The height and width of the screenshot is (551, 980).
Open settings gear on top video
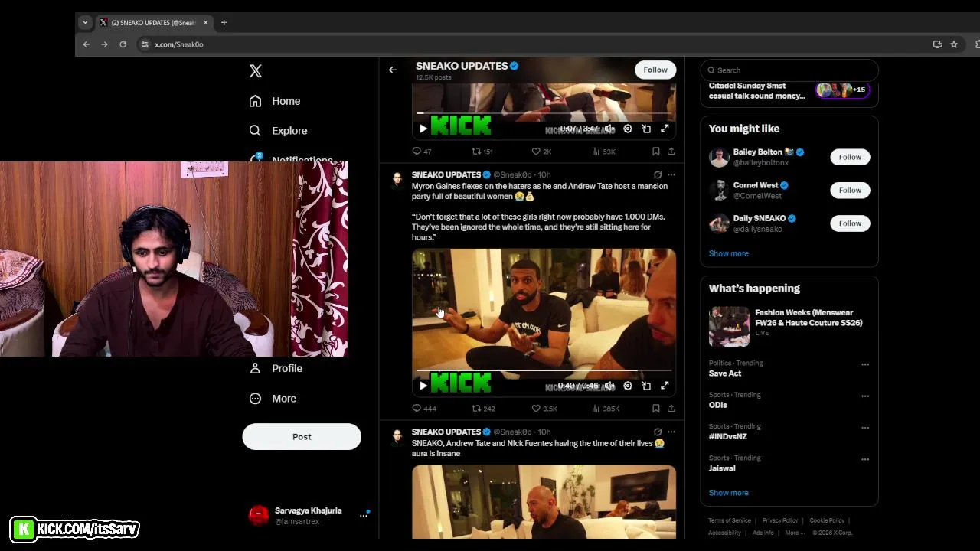pos(628,129)
